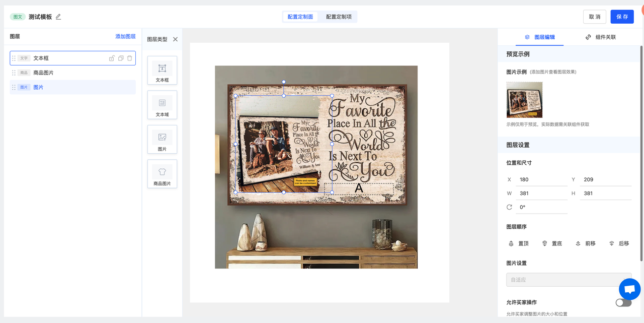
Task: Lock the 文本框 layer
Action: coord(112,58)
